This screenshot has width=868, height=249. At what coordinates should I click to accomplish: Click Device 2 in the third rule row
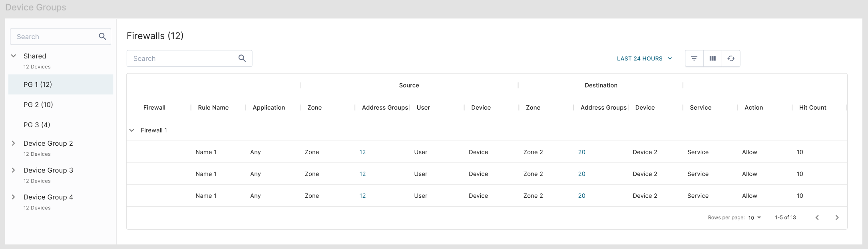(x=645, y=196)
